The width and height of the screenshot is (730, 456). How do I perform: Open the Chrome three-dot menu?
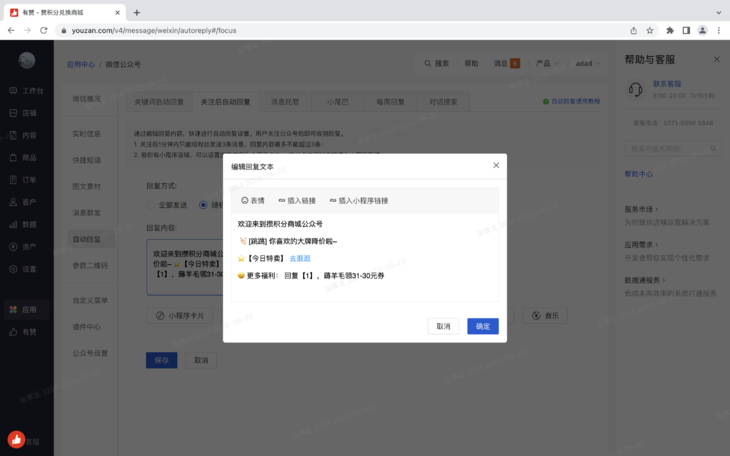click(x=718, y=30)
